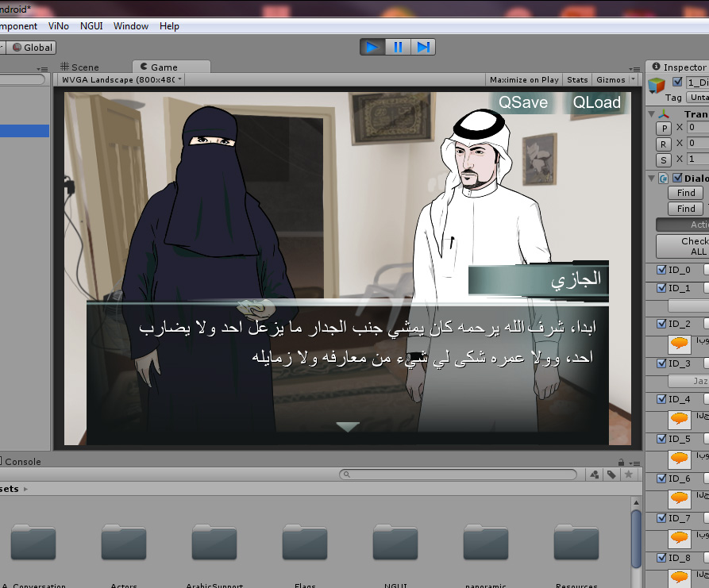Click the Search by Type icon in Project panel
Screen dimensions: 709x588
(x=595, y=475)
